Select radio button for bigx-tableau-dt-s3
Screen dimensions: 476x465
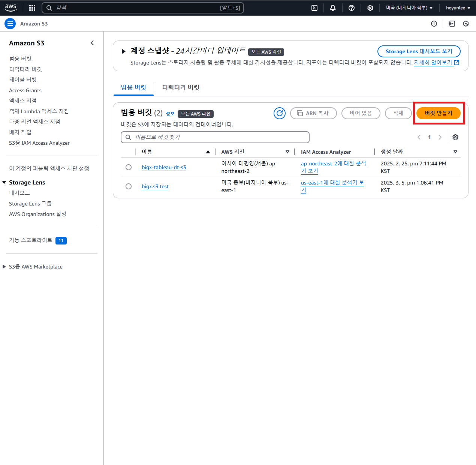point(129,167)
